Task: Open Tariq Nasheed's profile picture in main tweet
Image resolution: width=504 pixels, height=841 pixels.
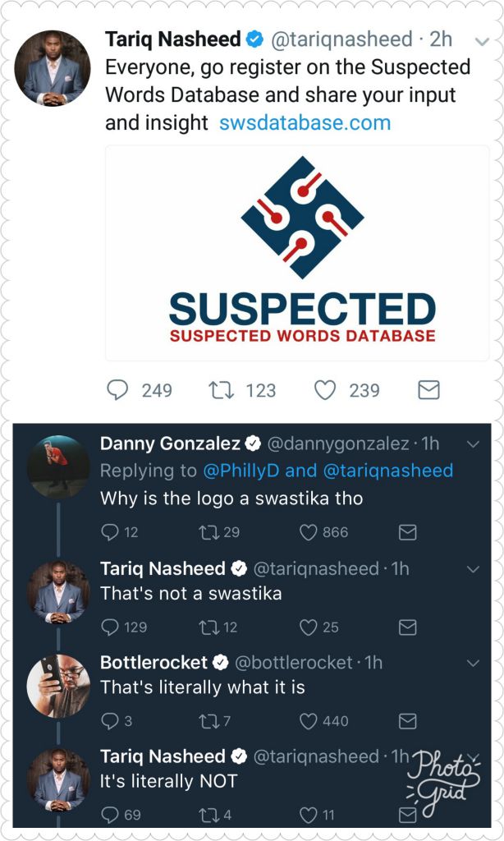Action: coord(53,68)
